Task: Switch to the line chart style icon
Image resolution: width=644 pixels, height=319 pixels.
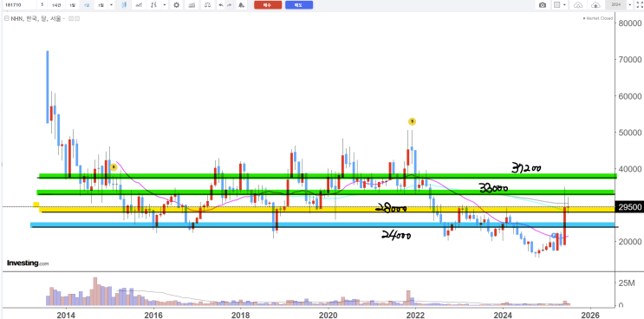Action: click(x=140, y=5)
